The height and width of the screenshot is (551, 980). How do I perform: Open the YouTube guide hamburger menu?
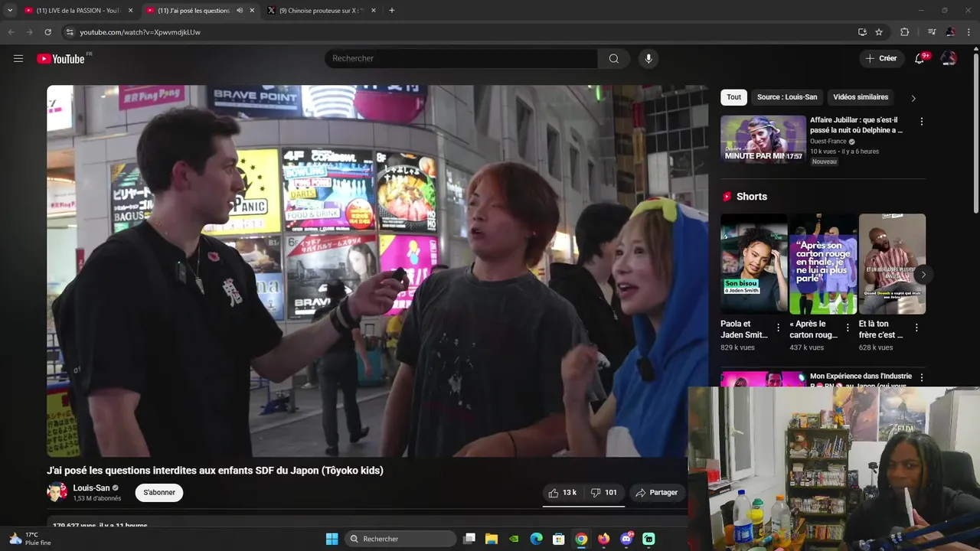coord(18,58)
